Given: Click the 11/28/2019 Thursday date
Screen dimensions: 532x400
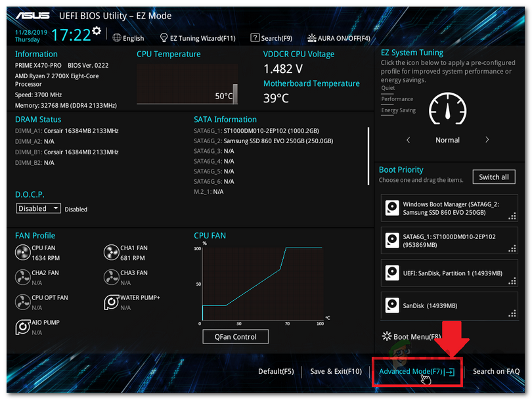Looking at the screenshot, I should [31, 36].
